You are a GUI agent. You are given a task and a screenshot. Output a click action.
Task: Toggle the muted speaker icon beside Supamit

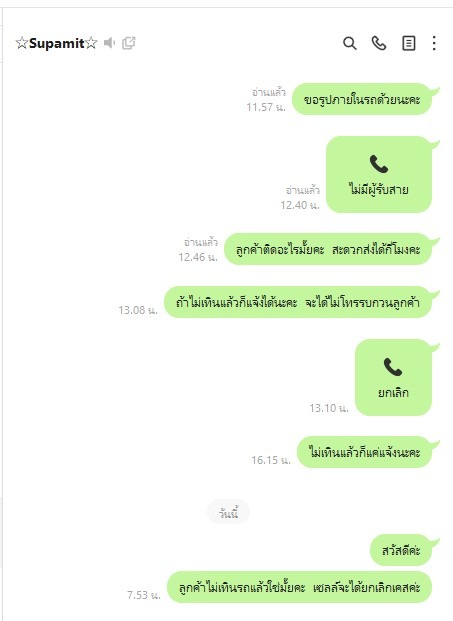click(109, 43)
